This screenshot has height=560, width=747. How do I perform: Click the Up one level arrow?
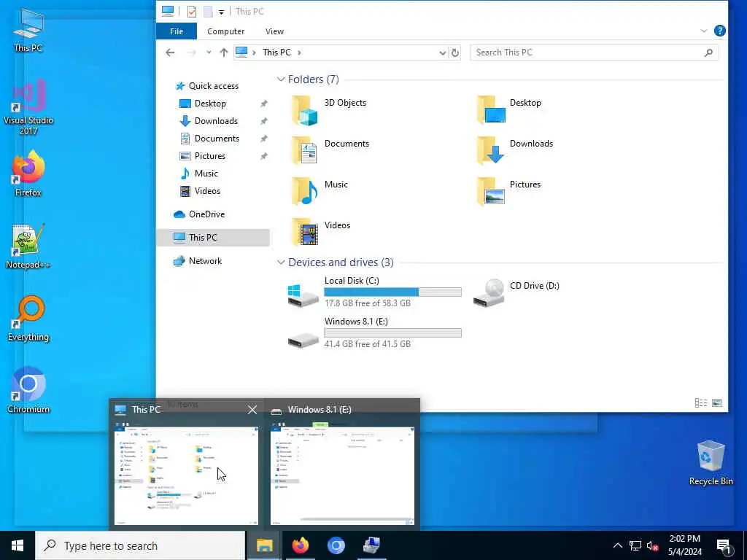coord(223,52)
